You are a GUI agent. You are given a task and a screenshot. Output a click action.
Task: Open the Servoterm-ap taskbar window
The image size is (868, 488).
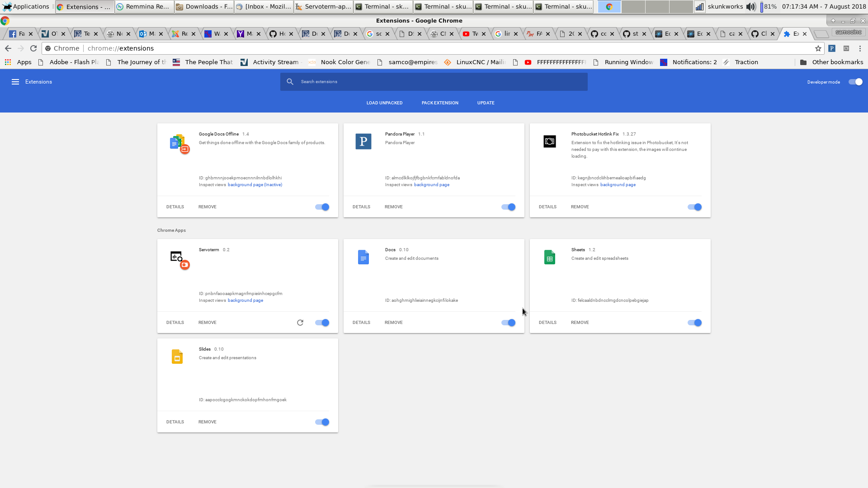(x=324, y=7)
